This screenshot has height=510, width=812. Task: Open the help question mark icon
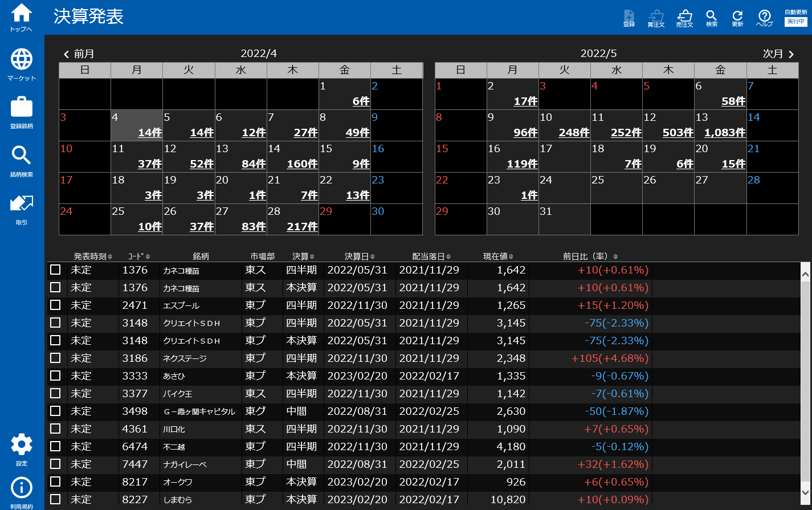coord(764,18)
